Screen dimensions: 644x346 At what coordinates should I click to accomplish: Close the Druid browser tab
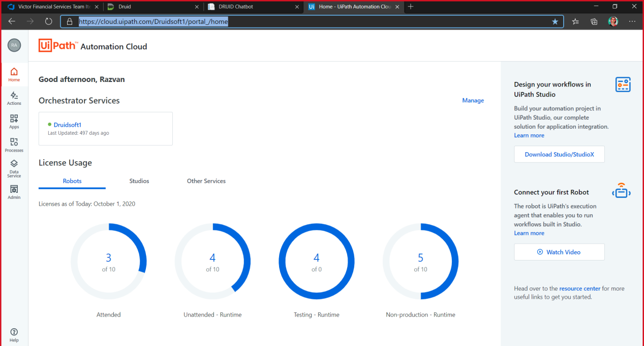point(197,7)
